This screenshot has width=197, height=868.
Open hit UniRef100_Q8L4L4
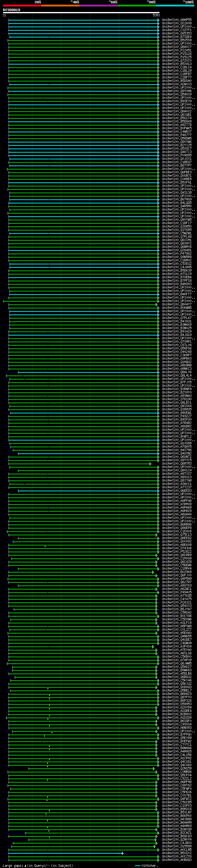pos(177,375)
